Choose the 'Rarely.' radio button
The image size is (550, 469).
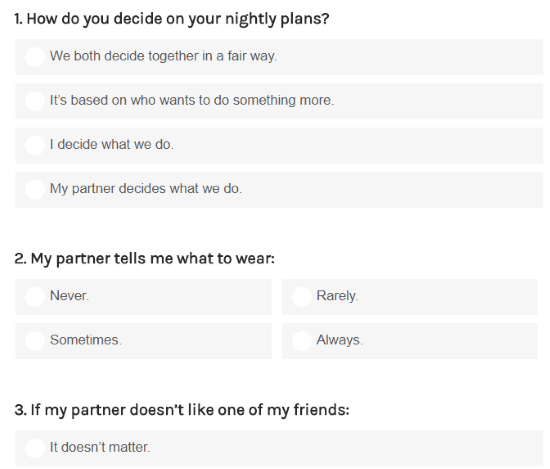coord(302,297)
